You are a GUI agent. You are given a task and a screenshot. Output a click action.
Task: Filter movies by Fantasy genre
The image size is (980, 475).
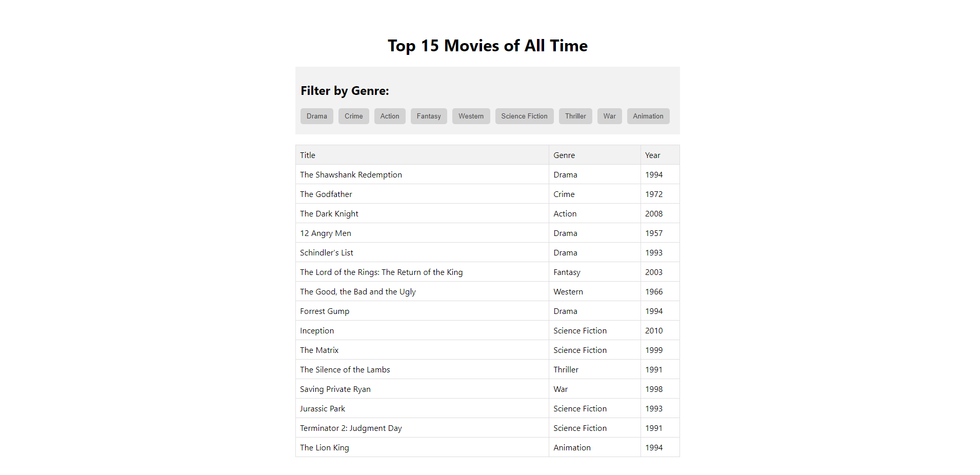click(x=428, y=116)
